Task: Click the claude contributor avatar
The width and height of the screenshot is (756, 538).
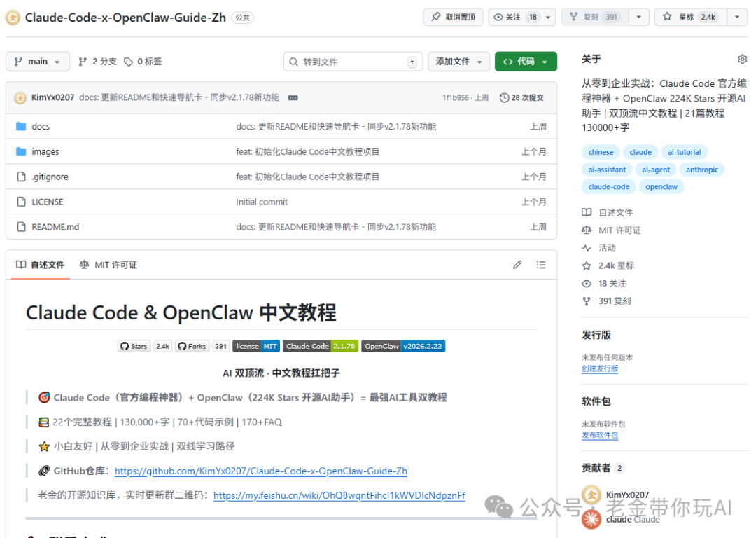Action: pyautogui.click(x=591, y=519)
